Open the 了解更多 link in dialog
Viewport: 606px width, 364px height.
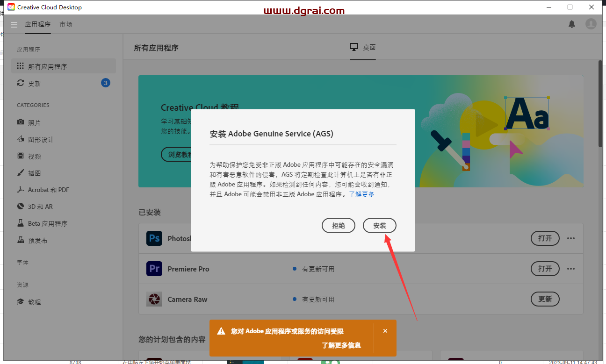pos(362,194)
